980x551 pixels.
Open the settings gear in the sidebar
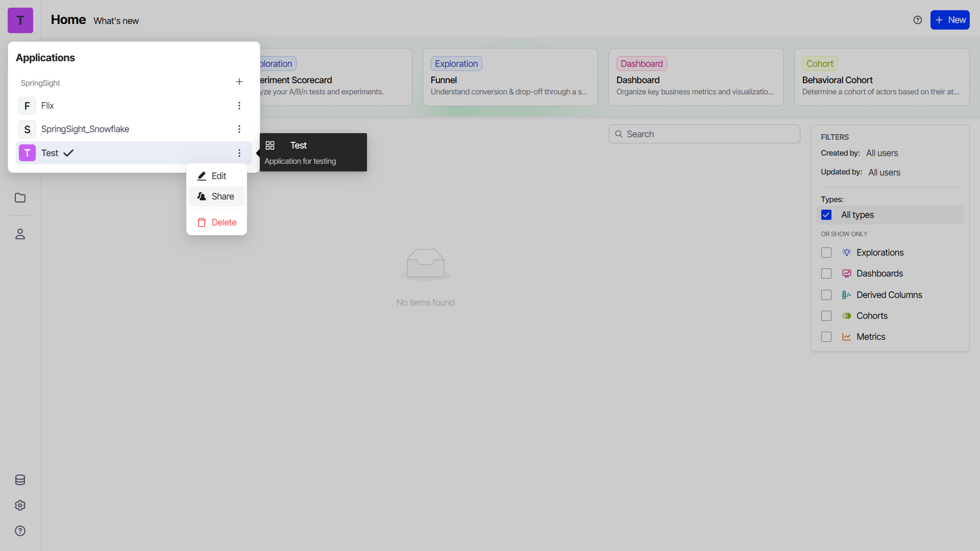point(20,505)
